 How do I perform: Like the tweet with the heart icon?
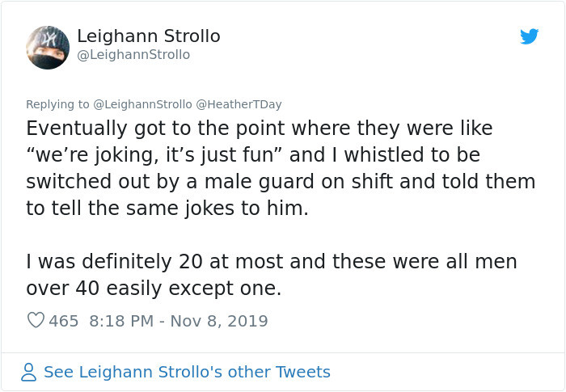(36, 321)
